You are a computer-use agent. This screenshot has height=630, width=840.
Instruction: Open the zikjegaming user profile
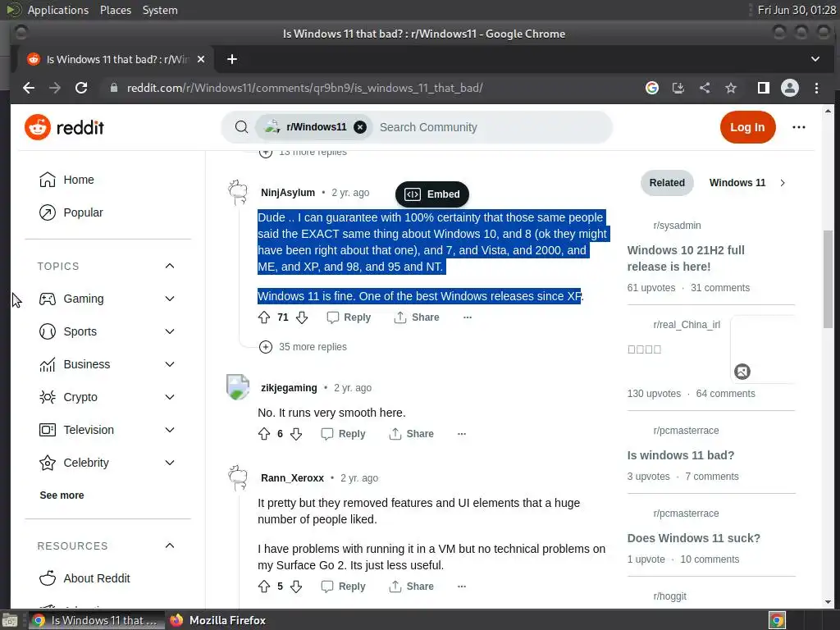tap(289, 387)
